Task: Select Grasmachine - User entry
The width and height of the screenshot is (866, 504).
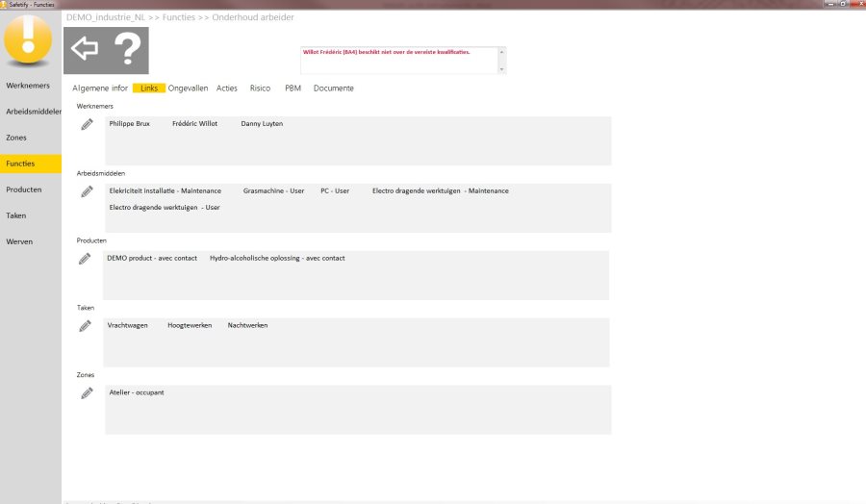Action: click(x=273, y=191)
